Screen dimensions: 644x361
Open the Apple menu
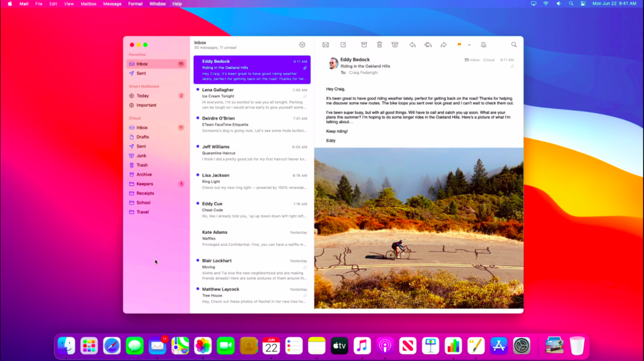10,4
